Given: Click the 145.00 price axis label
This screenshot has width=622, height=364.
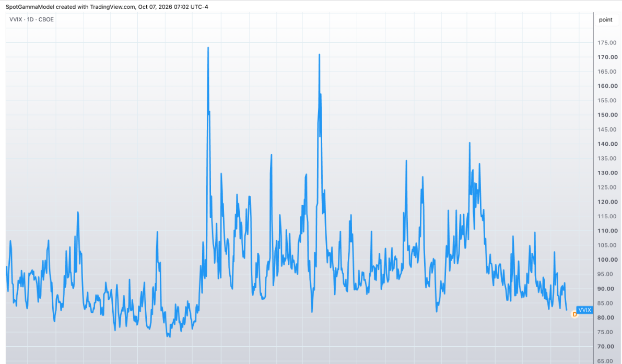Looking at the screenshot, I should (x=607, y=130).
